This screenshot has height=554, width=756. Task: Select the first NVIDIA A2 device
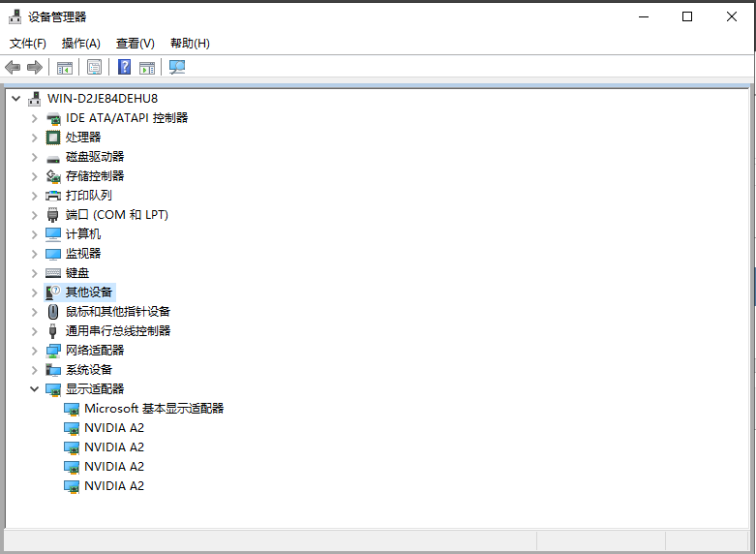point(113,428)
